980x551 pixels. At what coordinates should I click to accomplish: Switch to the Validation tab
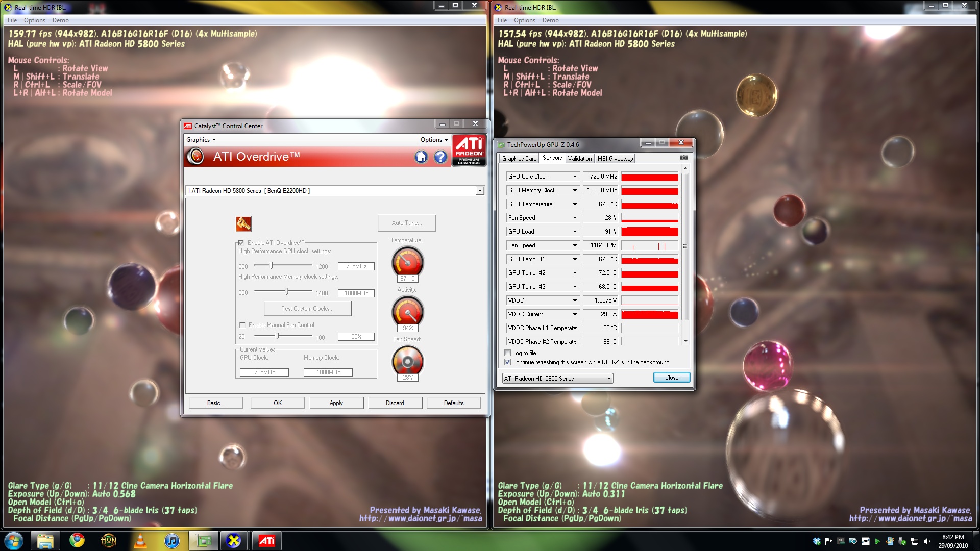(x=580, y=159)
